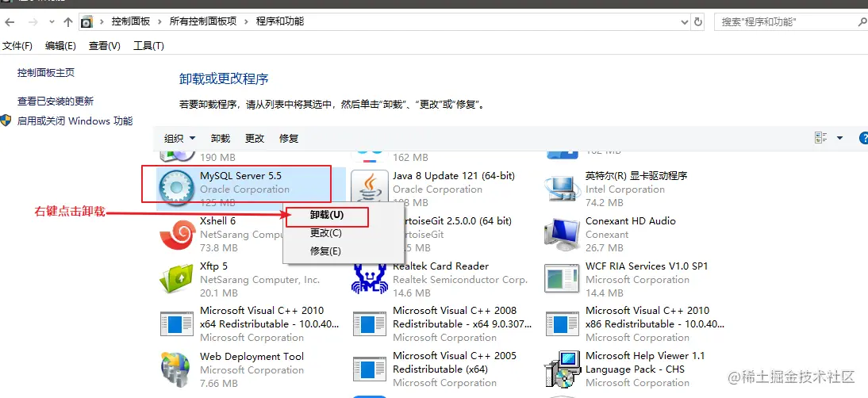Click the Microsoft Help Viewer 1.1 icon
This screenshot has width=868, height=398.
click(562, 369)
